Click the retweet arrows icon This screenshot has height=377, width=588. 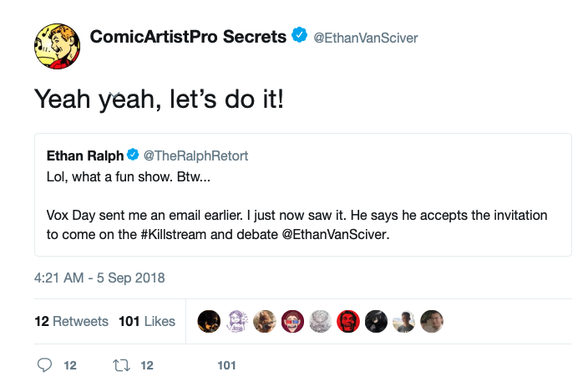[x=121, y=365]
